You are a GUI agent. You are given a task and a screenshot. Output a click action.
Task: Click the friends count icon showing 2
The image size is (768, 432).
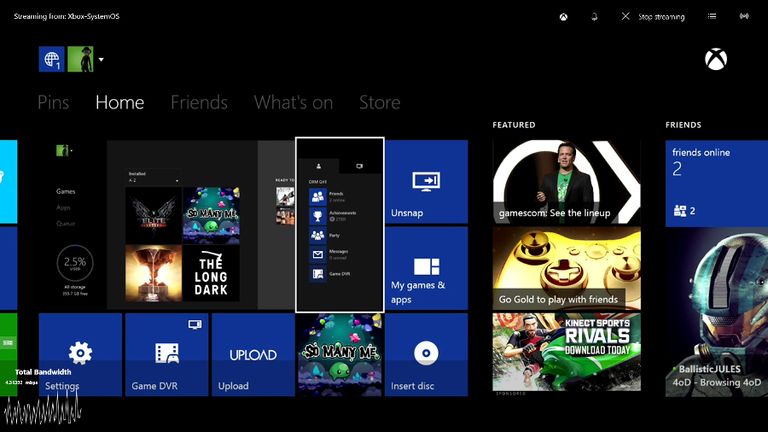[x=680, y=211]
